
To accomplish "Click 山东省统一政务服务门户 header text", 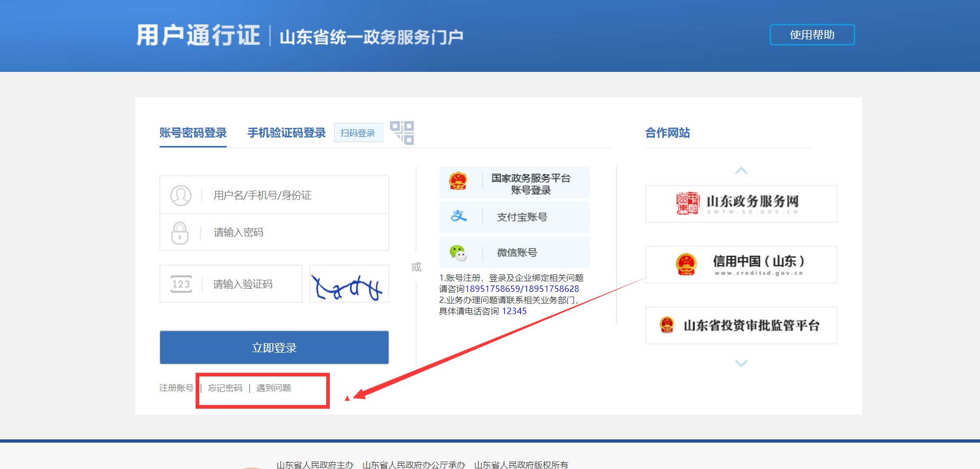I will point(371,37).
